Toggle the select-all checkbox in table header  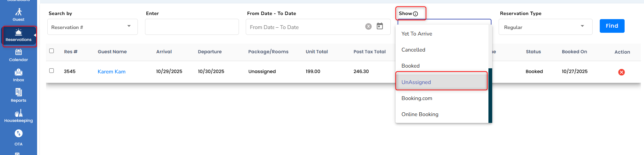(52, 51)
